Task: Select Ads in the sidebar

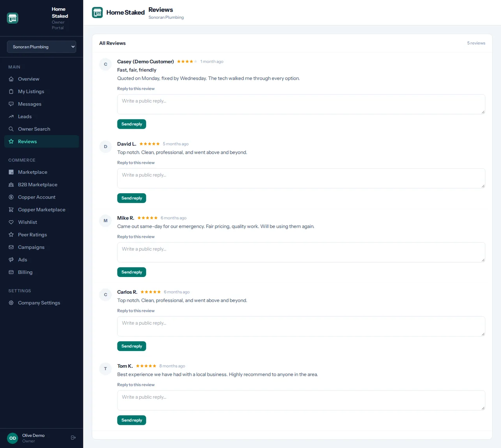Action: [41, 260]
